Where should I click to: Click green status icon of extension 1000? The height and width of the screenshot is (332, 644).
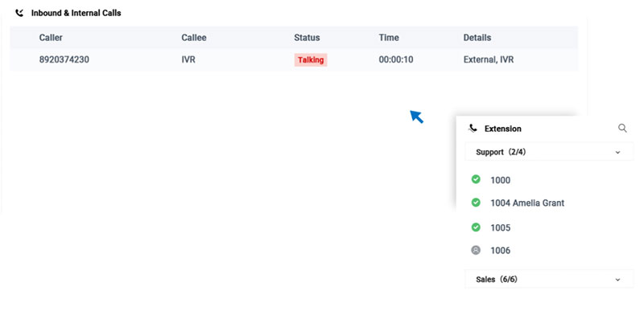(x=476, y=180)
